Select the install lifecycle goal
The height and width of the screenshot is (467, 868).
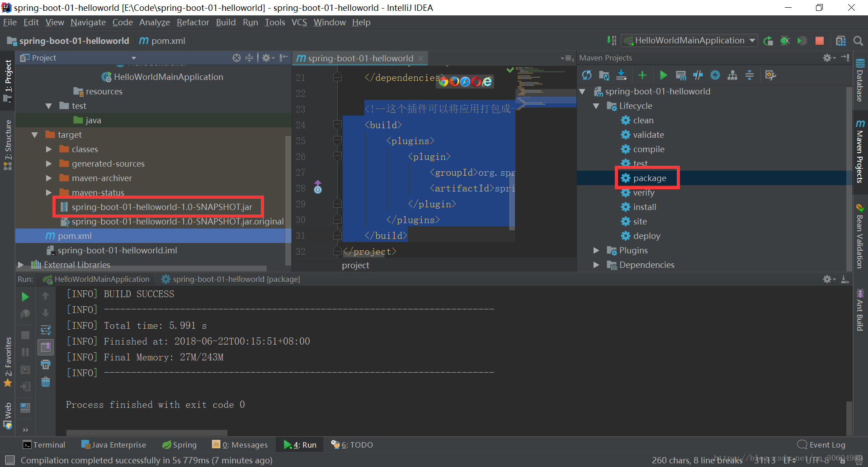644,207
